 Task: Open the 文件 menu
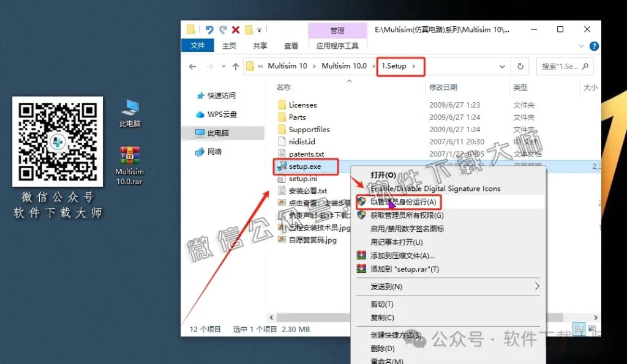pos(197,45)
